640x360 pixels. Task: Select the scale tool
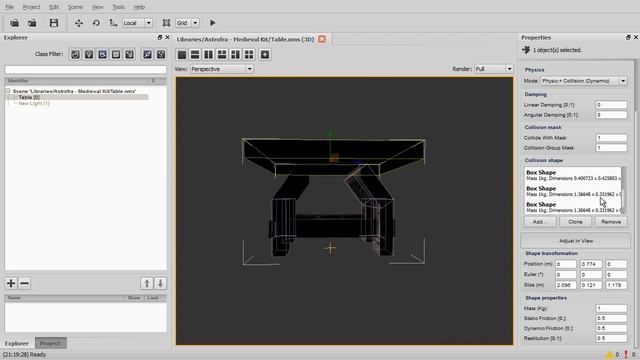point(113,23)
